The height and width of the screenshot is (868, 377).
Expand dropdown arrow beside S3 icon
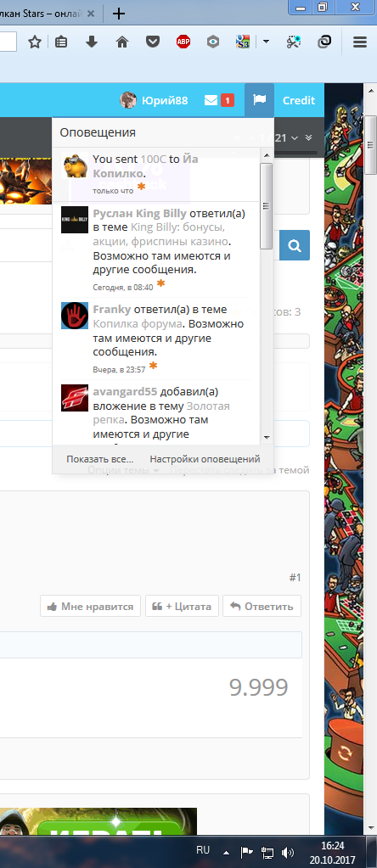pos(267,42)
